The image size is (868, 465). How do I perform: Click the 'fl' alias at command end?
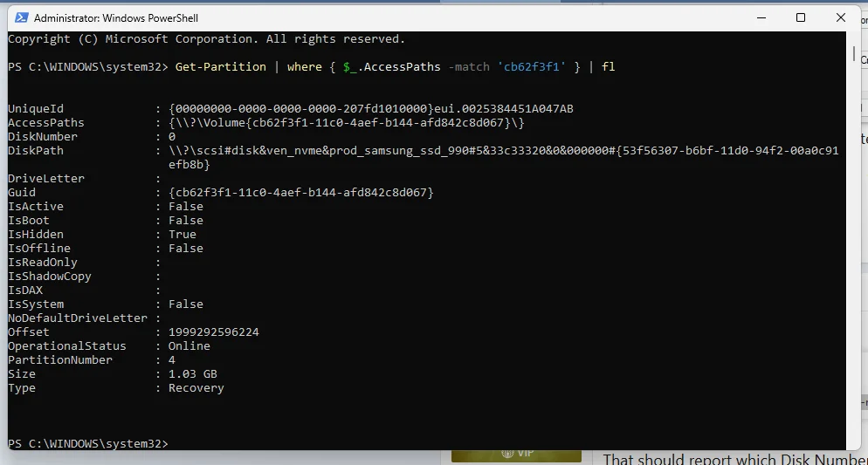click(609, 67)
